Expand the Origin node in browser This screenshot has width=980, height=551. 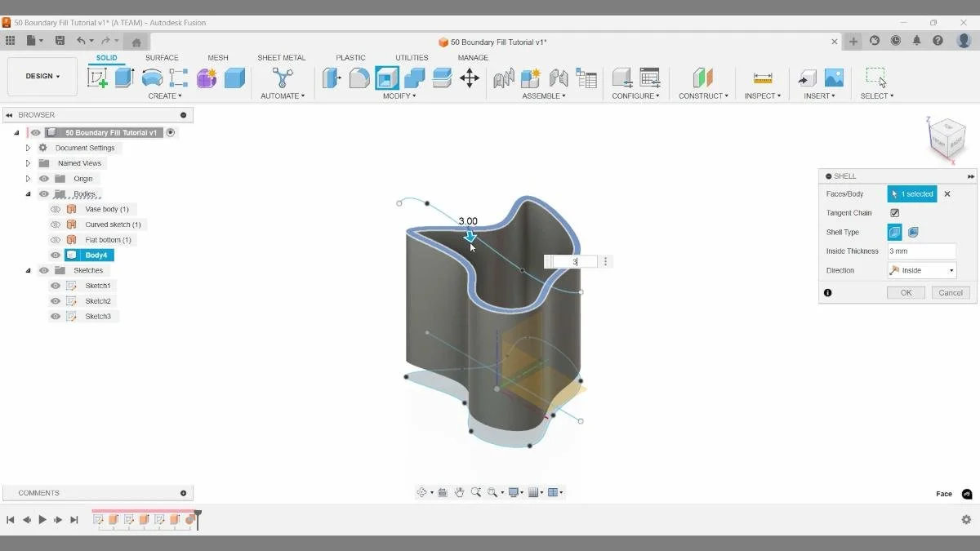[x=28, y=178]
